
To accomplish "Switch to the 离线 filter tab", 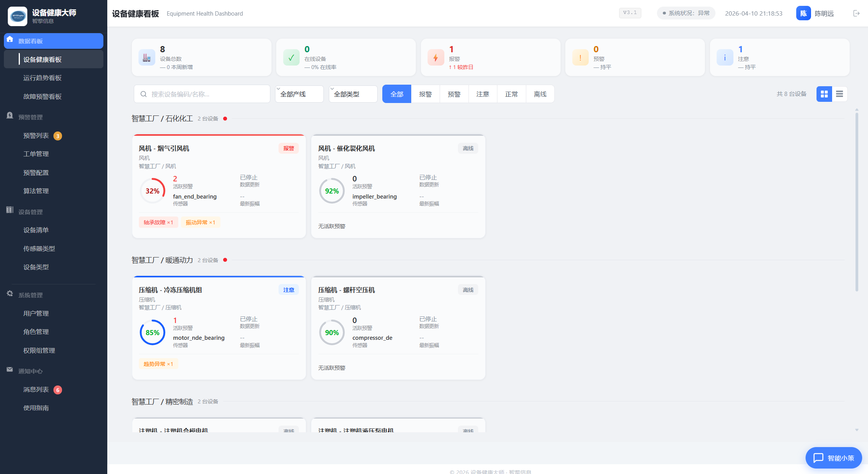I will point(540,94).
